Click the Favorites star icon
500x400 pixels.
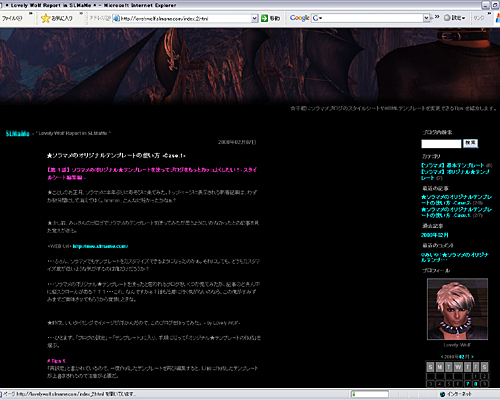pyautogui.click(x=45, y=18)
